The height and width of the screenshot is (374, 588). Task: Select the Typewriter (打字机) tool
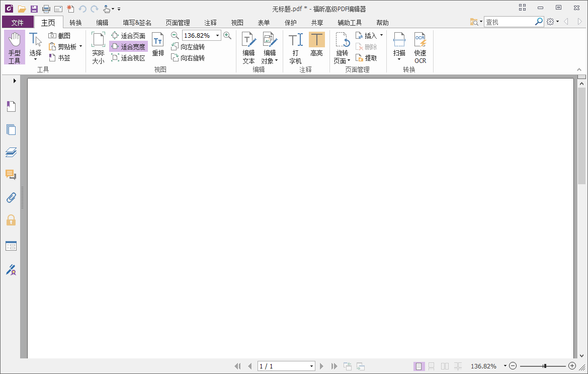295,46
